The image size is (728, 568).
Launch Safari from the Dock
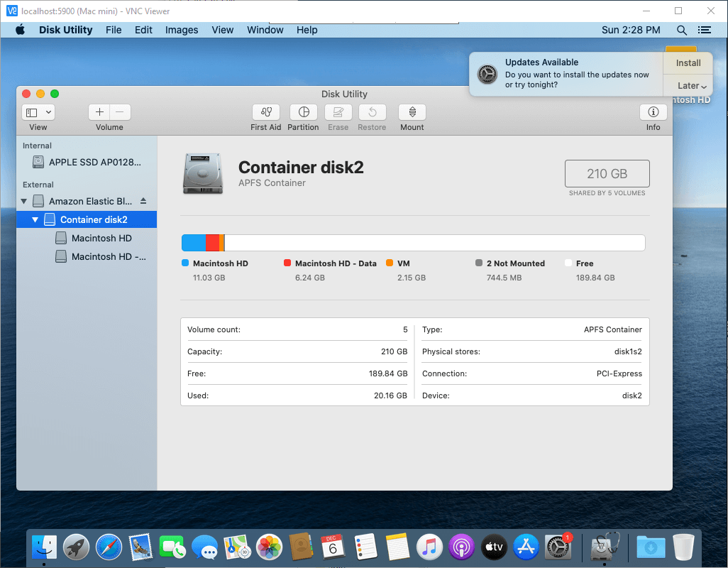coord(109,547)
